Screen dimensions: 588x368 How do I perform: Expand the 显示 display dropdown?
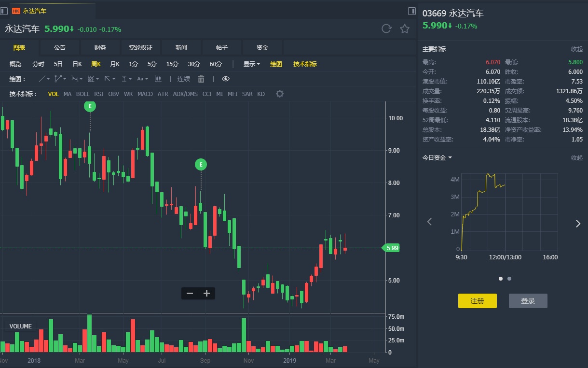point(251,64)
